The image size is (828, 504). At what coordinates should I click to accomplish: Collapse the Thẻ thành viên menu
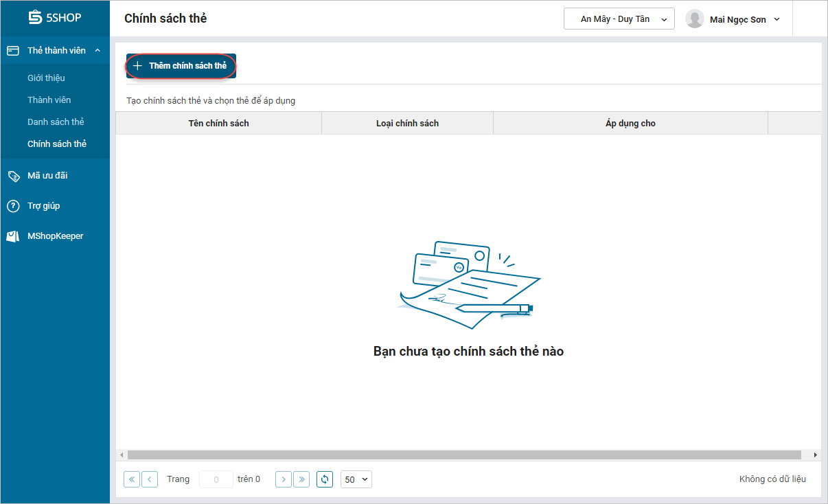point(97,51)
